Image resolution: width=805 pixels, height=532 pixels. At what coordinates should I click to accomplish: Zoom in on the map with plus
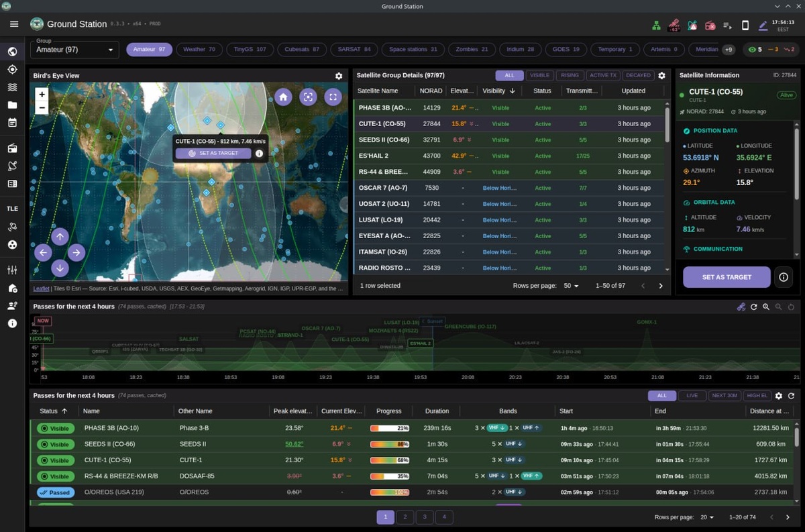pos(42,95)
